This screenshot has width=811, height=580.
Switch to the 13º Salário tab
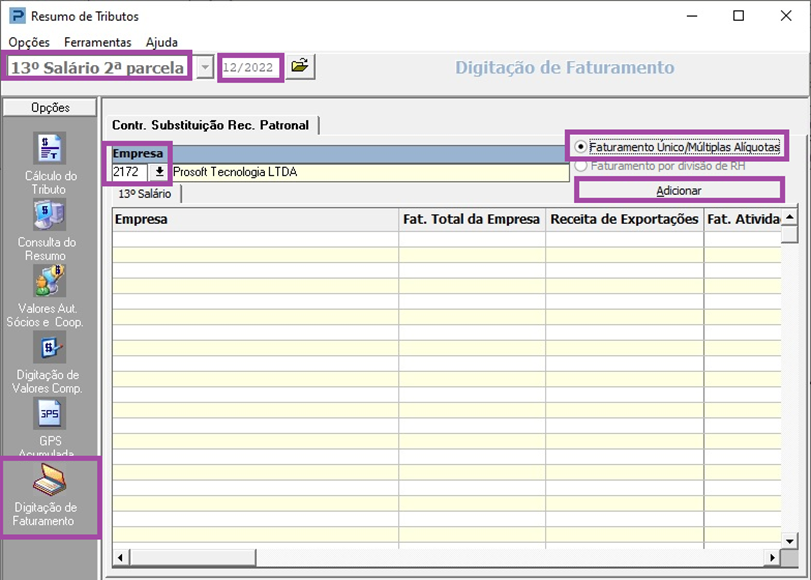tap(145, 194)
